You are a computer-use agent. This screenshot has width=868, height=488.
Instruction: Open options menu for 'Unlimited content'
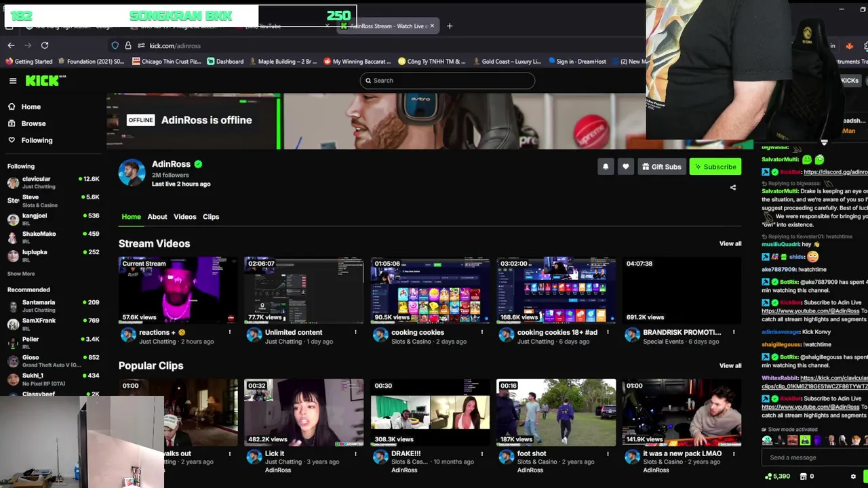coord(355,332)
